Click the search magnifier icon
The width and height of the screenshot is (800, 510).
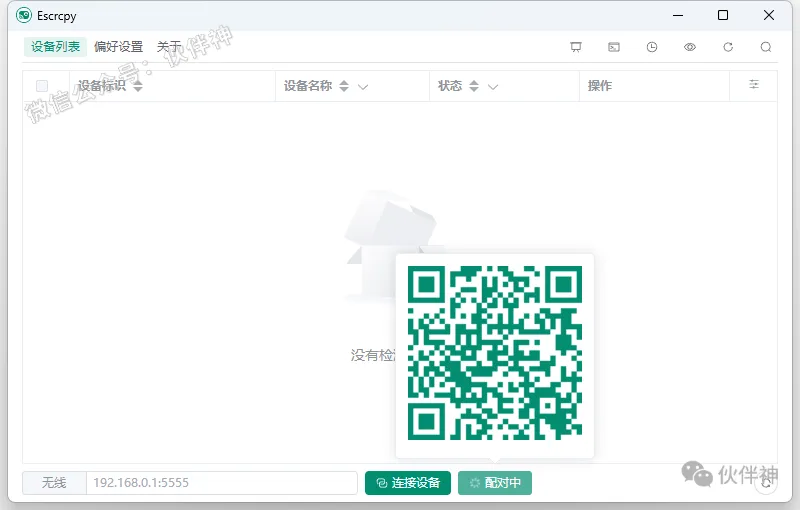pyautogui.click(x=766, y=47)
